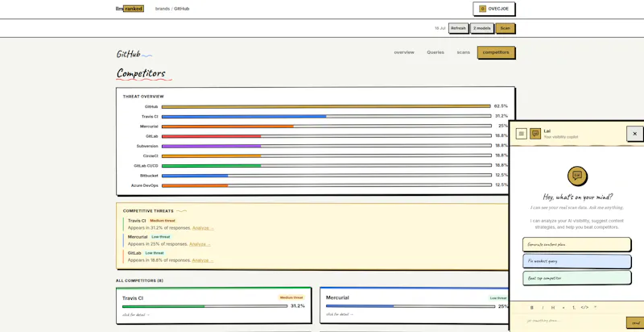Click the 'Medium threat' badge beside Travis CI threat
This screenshot has height=332, width=644.
pyautogui.click(x=163, y=221)
